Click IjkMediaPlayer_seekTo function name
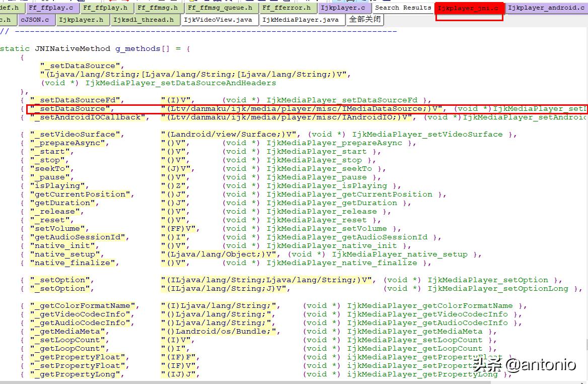 pyautogui.click(x=319, y=169)
